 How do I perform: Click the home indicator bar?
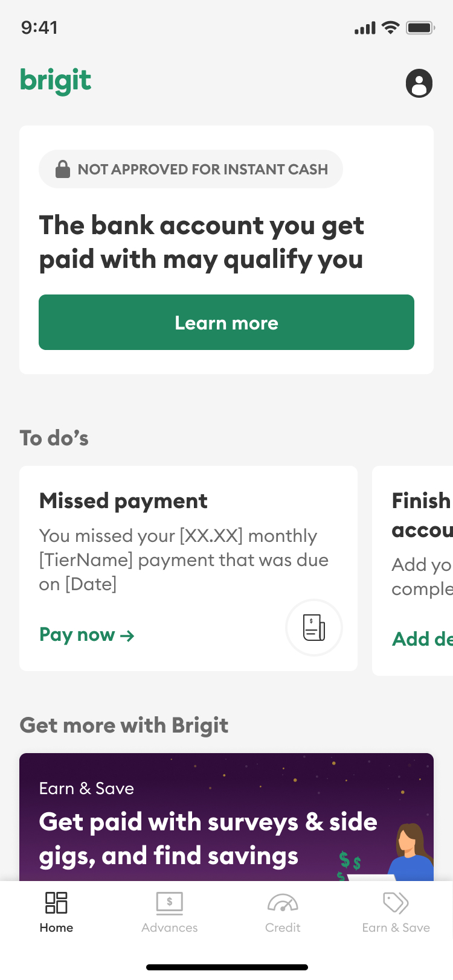(x=226, y=967)
